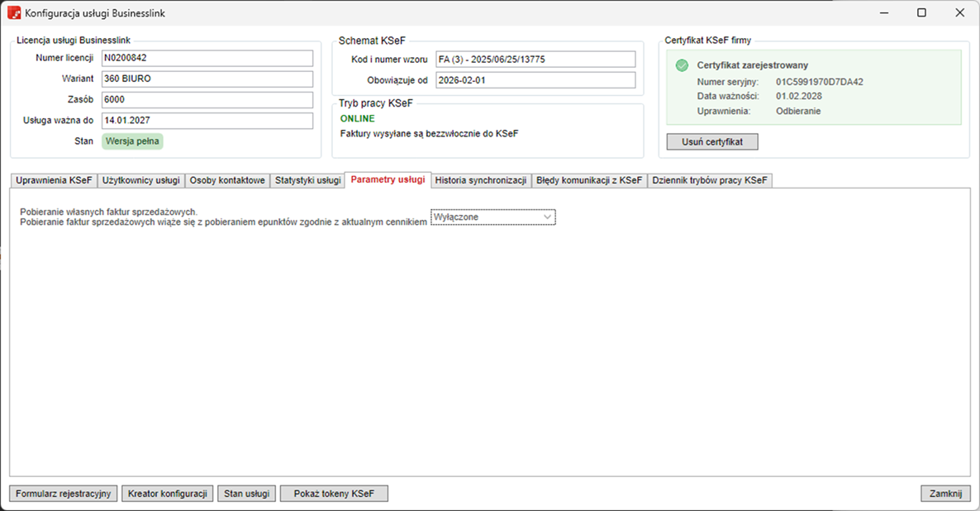Open the Historia synchronizacji tab
The image size is (980, 511).
[480, 180]
